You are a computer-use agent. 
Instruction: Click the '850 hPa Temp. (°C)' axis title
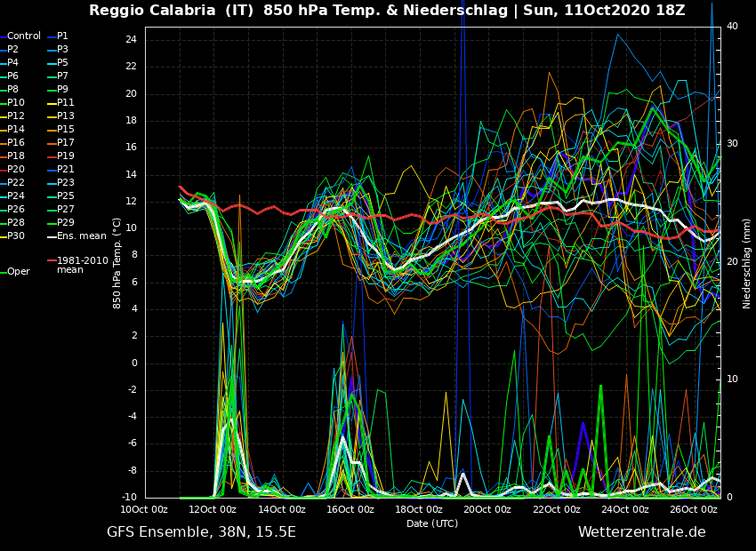point(117,263)
